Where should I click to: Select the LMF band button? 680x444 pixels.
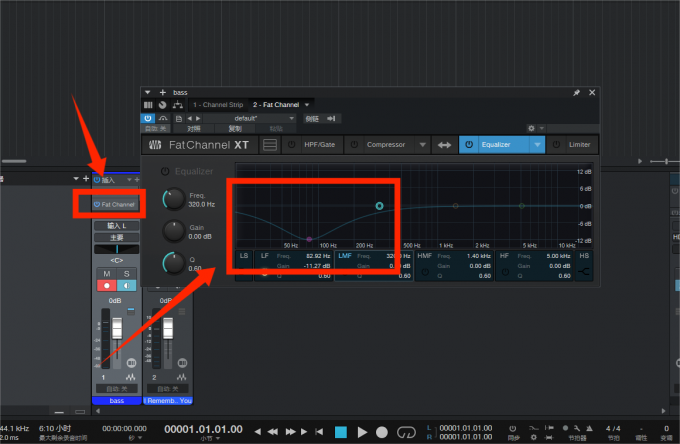coord(345,256)
